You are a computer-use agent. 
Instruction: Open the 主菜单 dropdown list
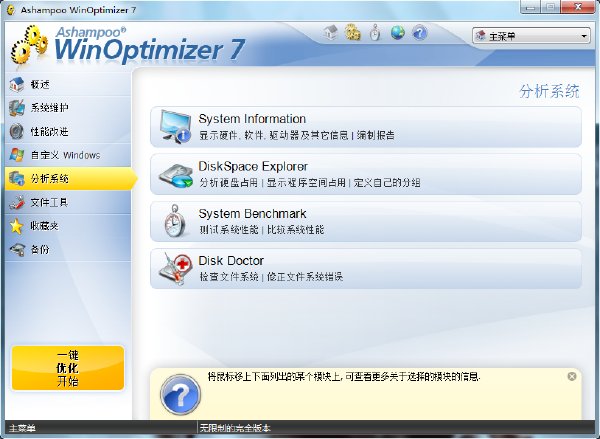(531, 36)
